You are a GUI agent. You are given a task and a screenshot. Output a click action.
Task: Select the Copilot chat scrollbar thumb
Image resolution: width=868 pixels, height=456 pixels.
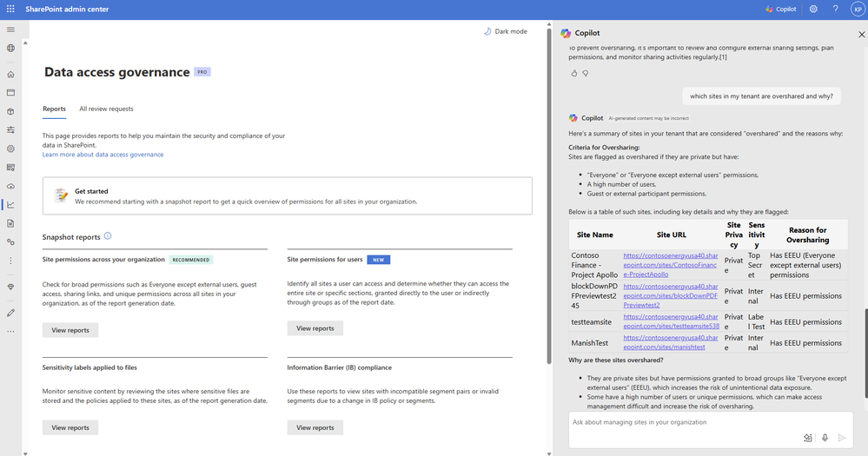tap(865, 353)
